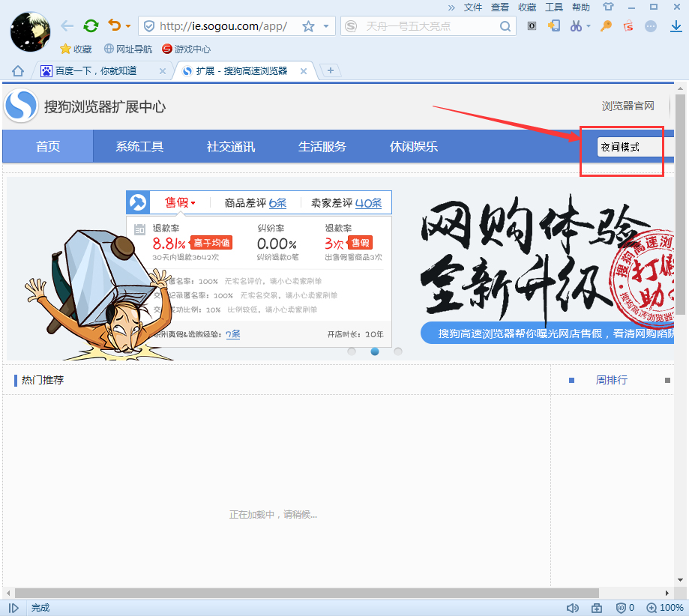Open the send-to-phone icon

point(553,26)
